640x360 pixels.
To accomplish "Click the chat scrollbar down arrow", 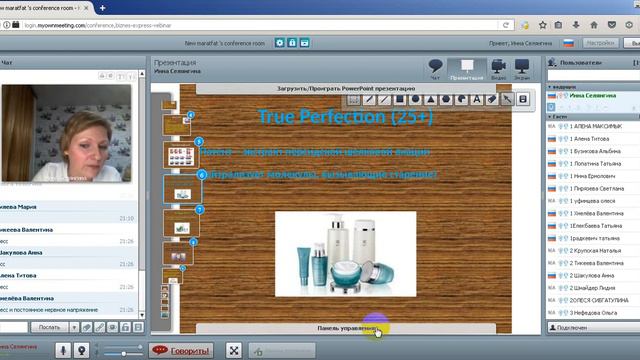I will pyautogui.click(x=142, y=315).
